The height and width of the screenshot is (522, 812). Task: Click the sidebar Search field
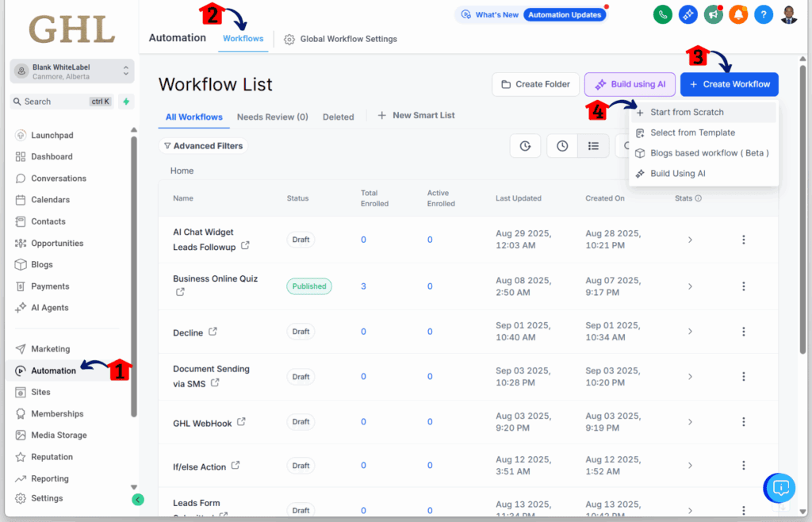pos(62,102)
